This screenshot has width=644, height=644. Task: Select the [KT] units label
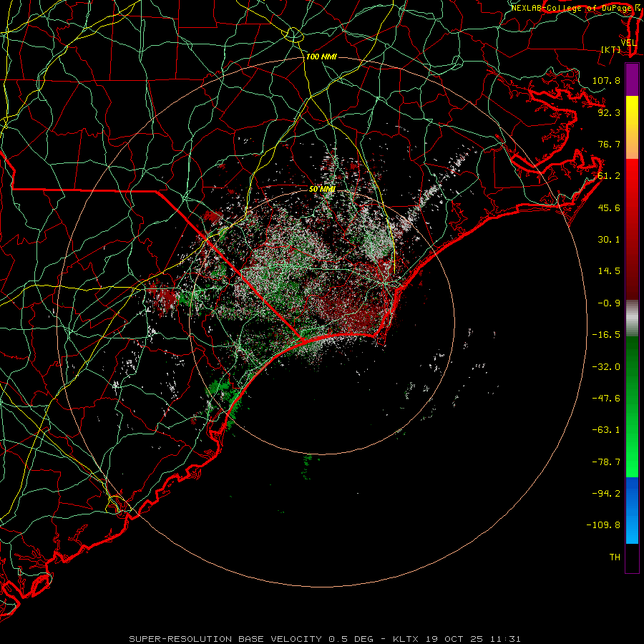(x=611, y=49)
